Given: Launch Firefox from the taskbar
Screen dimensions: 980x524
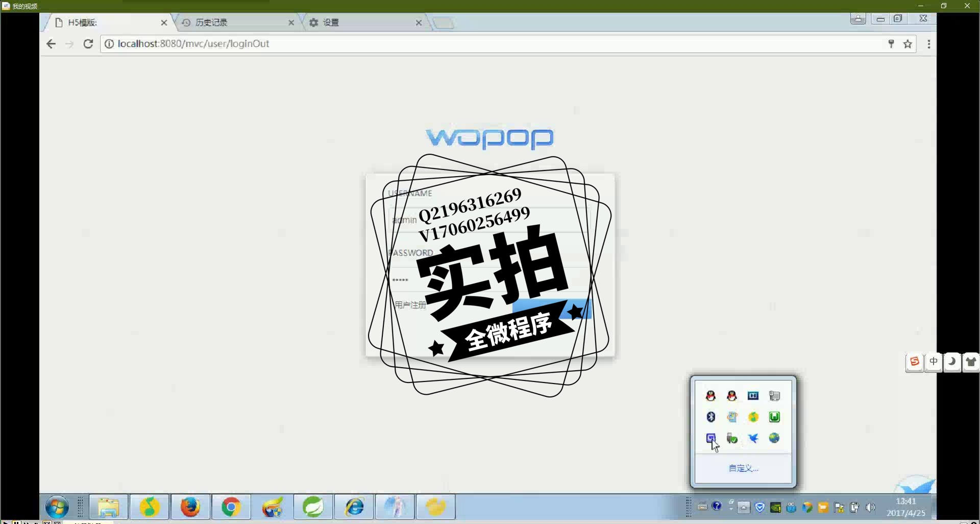Looking at the screenshot, I should coord(190,507).
